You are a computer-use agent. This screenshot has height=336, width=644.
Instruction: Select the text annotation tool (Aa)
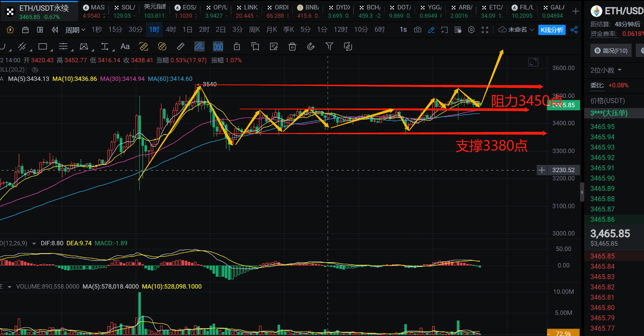[125, 47]
